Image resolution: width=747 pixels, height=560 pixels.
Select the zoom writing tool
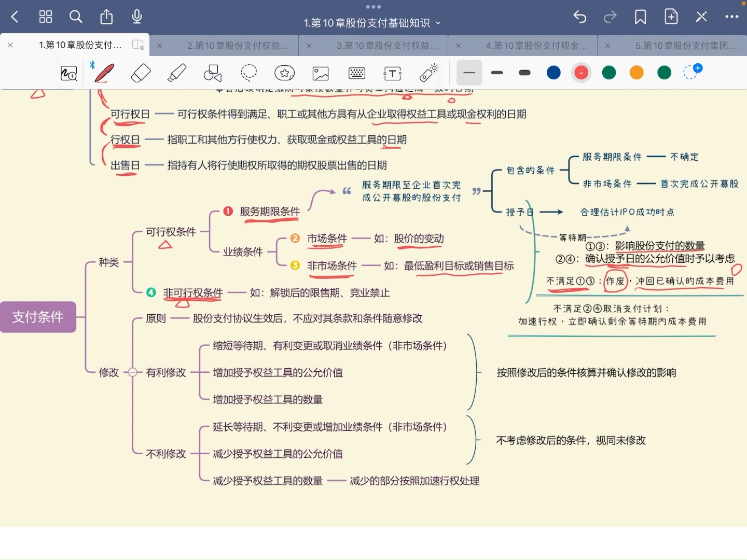pyautogui.click(x=68, y=73)
